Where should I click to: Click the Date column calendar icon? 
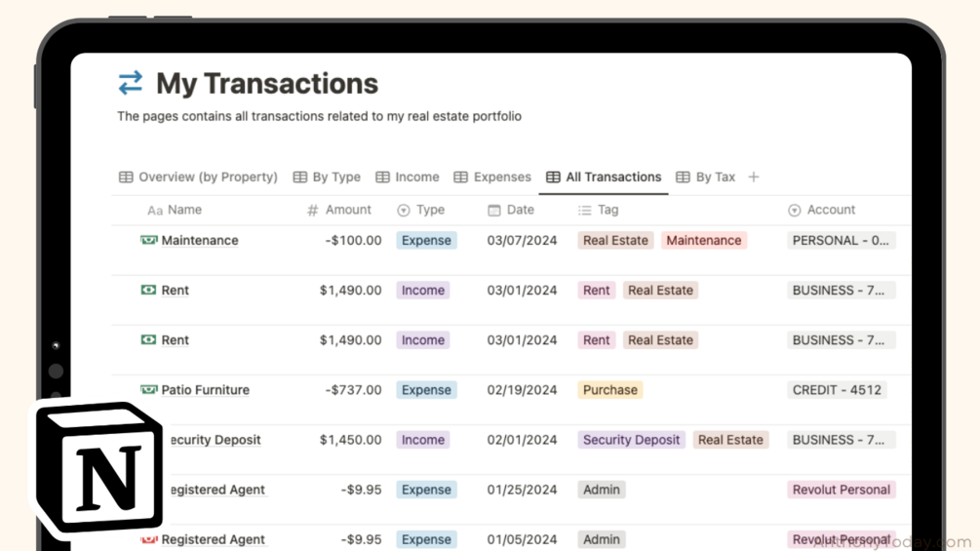click(494, 210)
